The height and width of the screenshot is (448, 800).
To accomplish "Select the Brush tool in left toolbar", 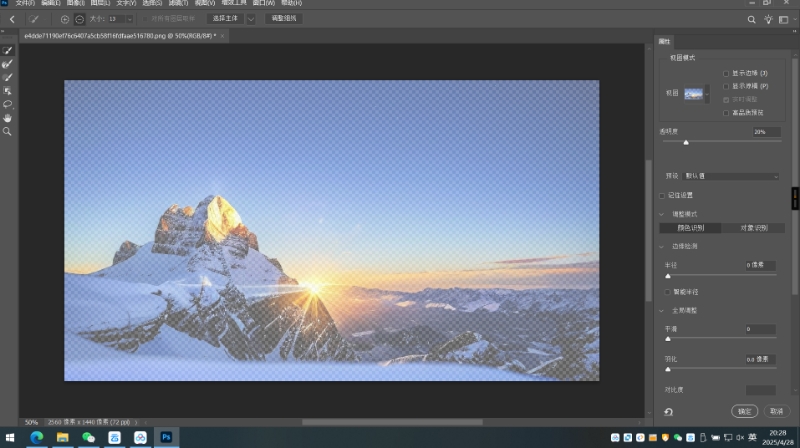I will (x=7, y=77).
